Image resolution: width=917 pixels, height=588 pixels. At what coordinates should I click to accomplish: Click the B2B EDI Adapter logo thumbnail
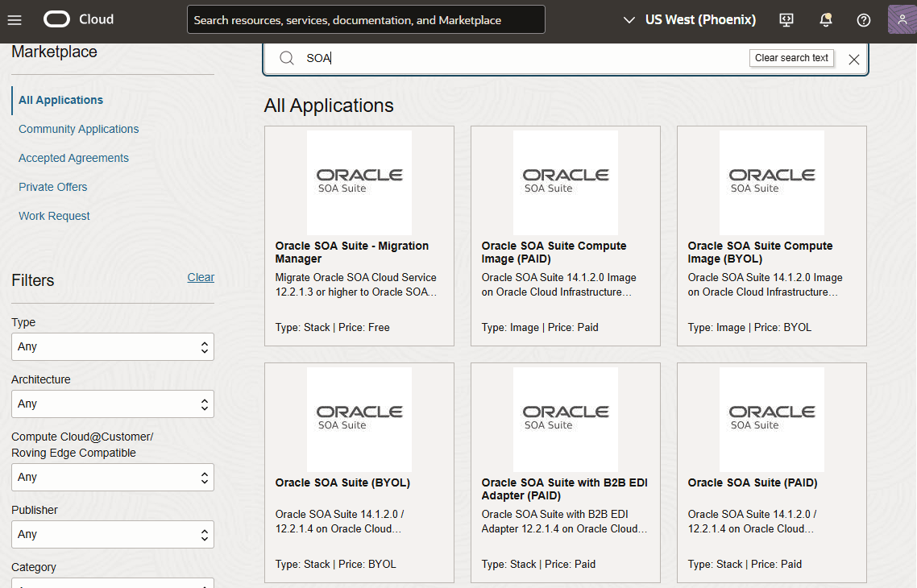566,419
